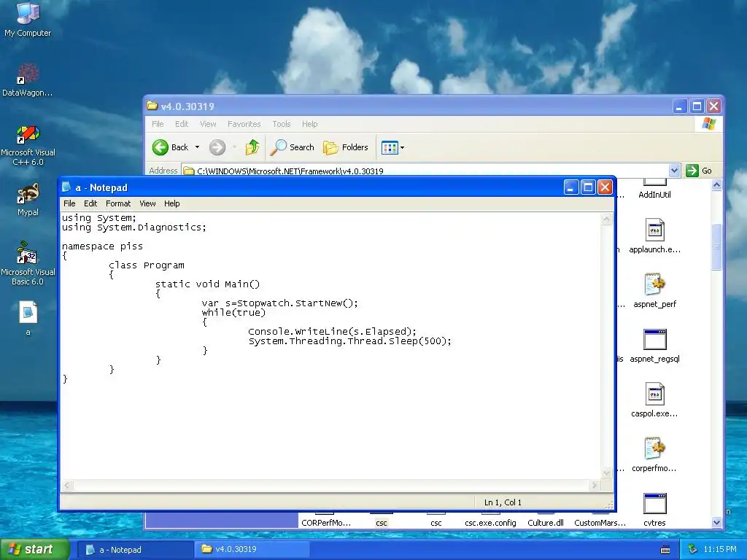Click the taskbar clock showing 11:15 PM
This screenshot has height=560, width=747.
coord(720,550)
